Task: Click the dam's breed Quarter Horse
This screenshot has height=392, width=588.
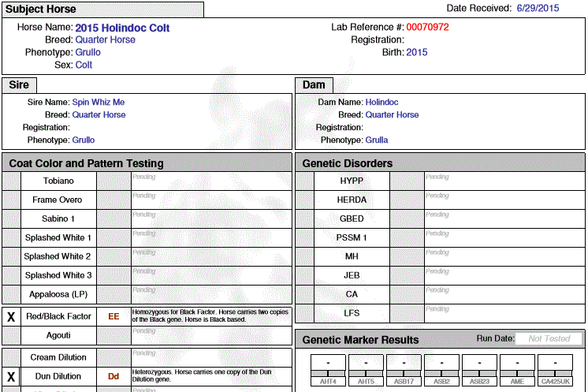Action: (x=392, y=115)
